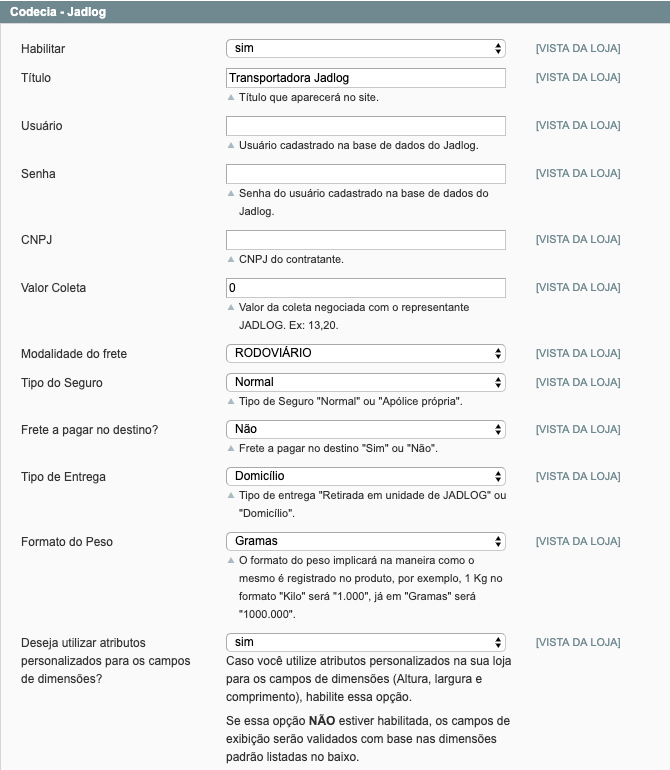Click [VISTA DA LOJA] next to CNPJ
The width and height of the screenshot is (670, 770).
tap(578, 239)
